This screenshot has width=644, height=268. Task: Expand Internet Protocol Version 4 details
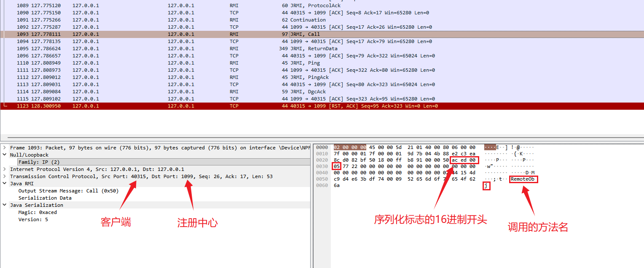click(x=5, y=169)
